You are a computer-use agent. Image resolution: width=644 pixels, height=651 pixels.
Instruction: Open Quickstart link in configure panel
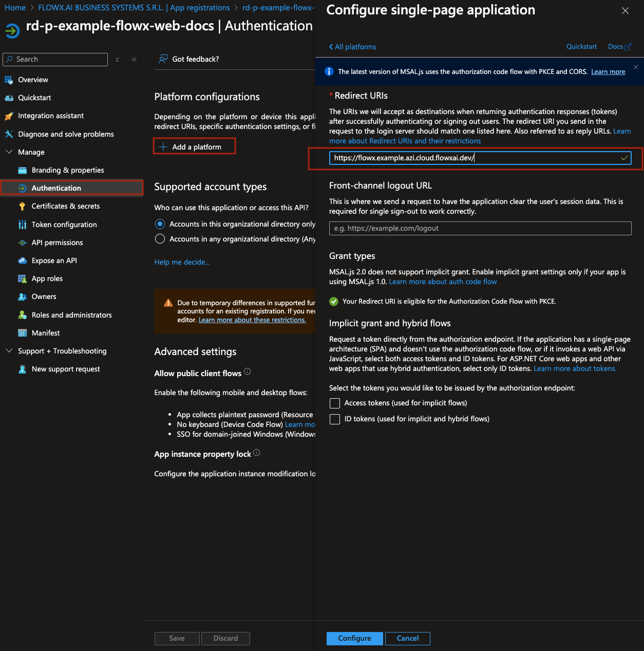point(581,47)
